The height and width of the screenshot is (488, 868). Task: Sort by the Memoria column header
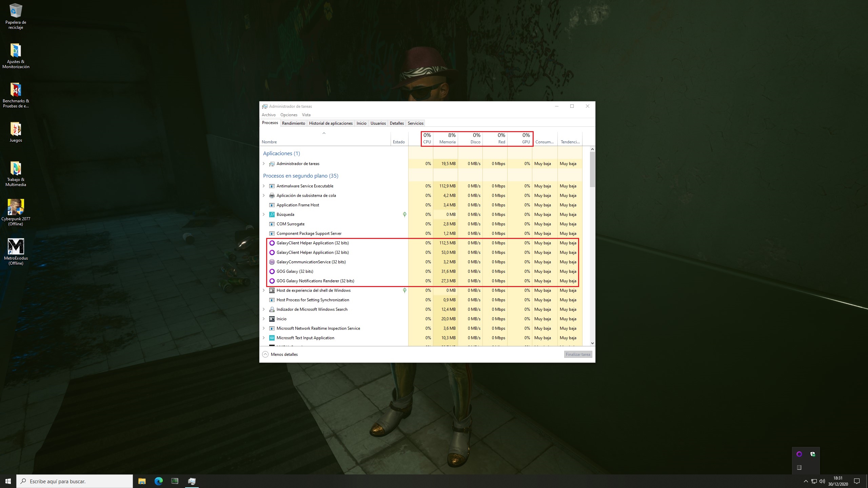click(446, 139)
